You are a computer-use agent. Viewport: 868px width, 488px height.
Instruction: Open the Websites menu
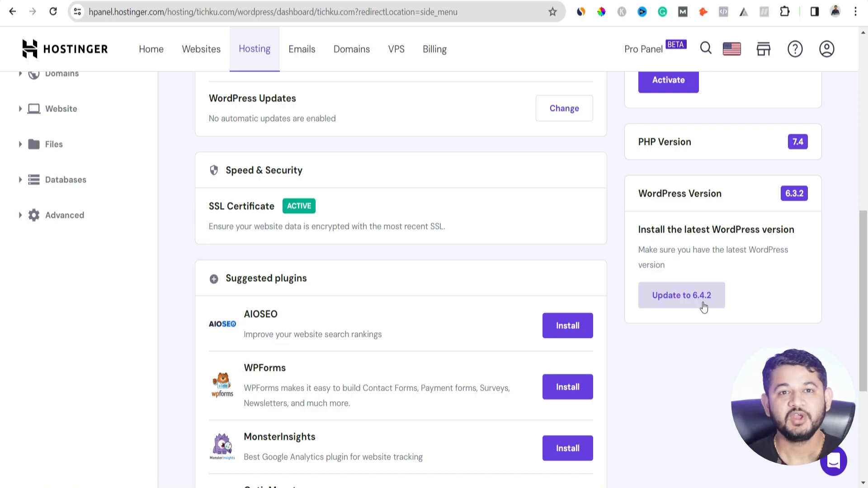click(201, 49)
